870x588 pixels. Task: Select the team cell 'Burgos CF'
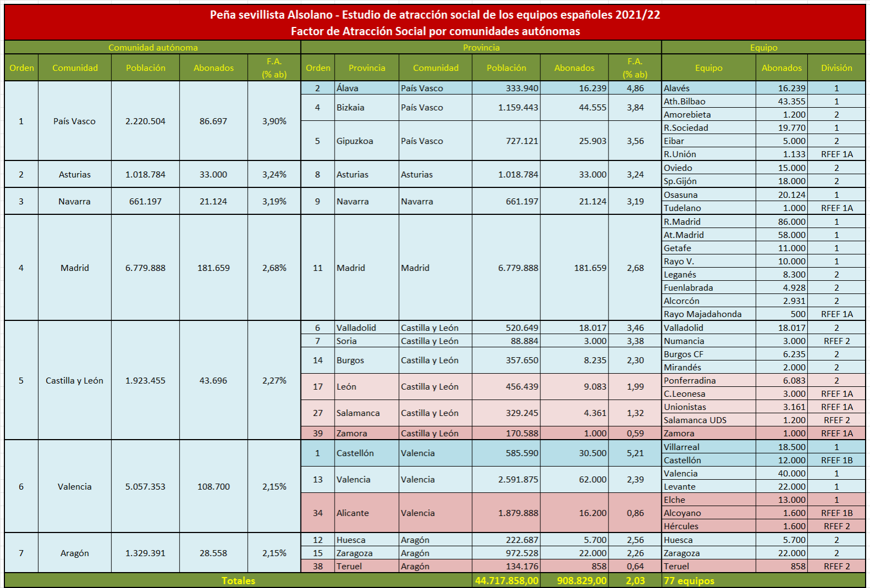click(709, 354)
